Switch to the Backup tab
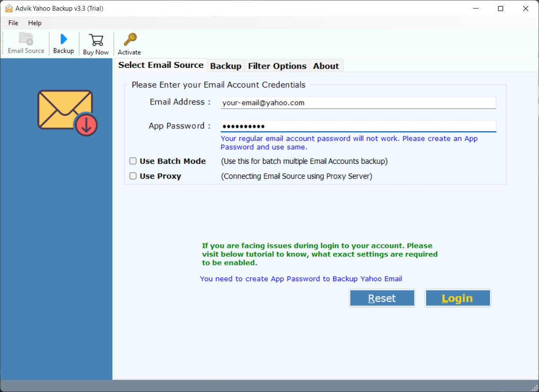Screen dimensions: 539x392 (226, 66)
